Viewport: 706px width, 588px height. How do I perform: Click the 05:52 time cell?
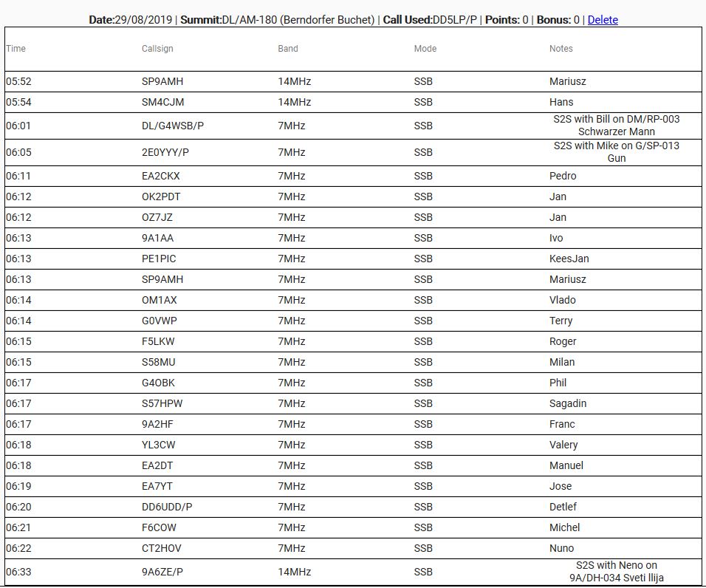coord(18,81)
